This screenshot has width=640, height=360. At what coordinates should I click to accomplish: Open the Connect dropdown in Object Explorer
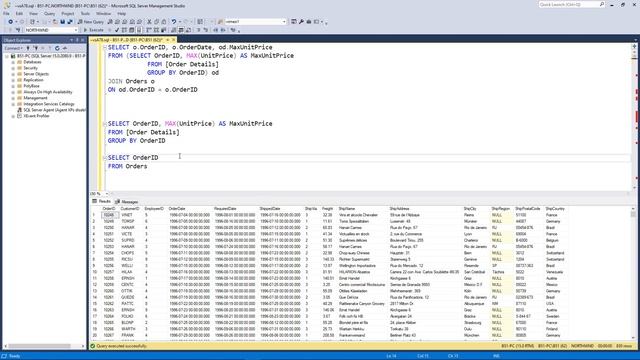tap(13, 48)
